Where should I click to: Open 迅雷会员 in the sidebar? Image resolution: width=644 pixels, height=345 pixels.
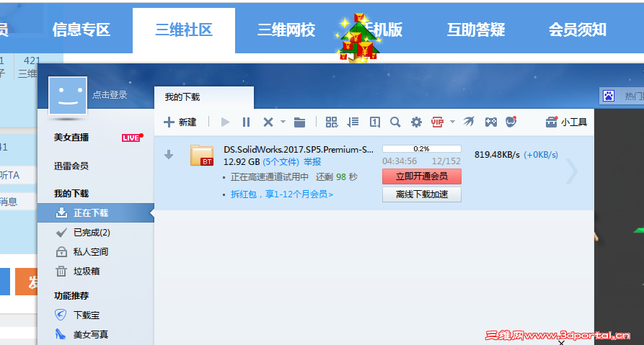(71, 166)
